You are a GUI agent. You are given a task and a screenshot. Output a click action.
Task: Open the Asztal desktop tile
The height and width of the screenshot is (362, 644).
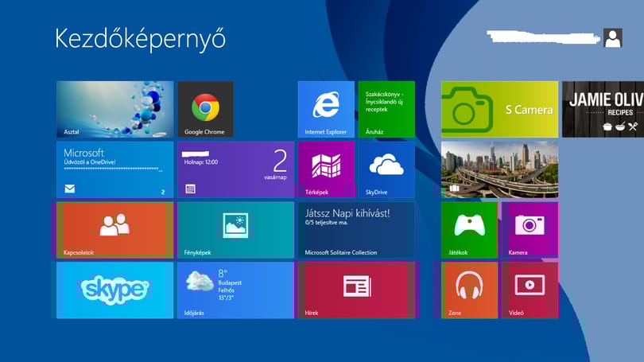tap(115, 109)
